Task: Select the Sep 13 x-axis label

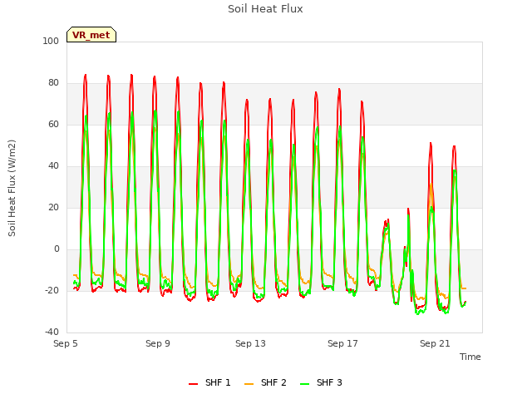Action: [x=250, y=343]
